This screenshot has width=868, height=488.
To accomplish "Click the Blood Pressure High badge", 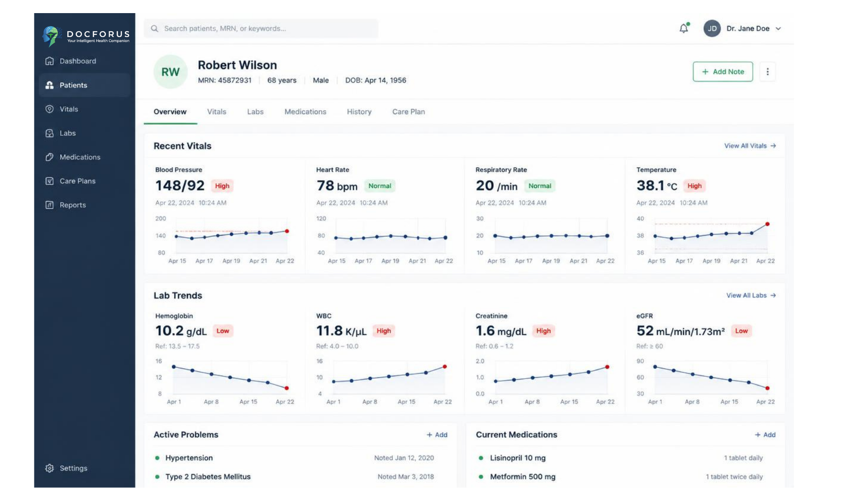I will click(x=222, y=186).
